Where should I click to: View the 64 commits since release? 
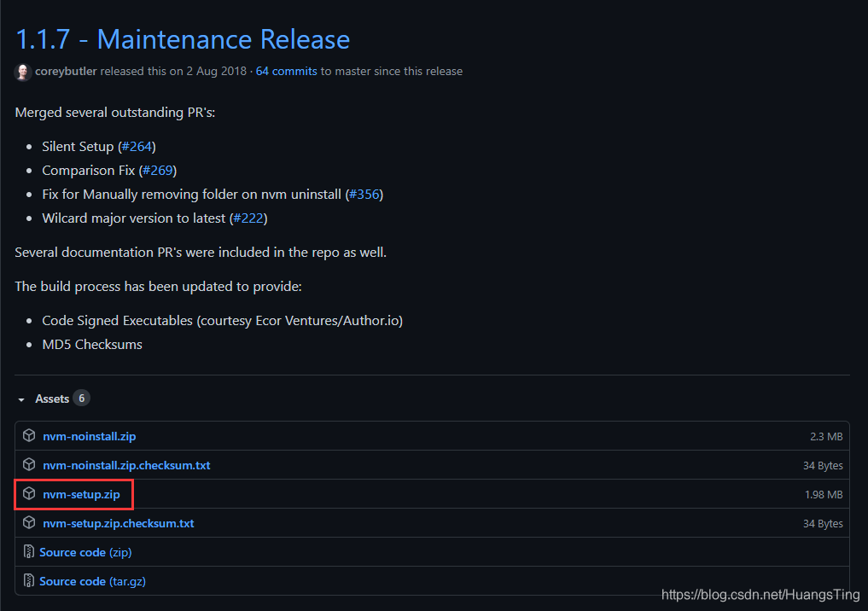pyautogui.click(x=286, y=72)
